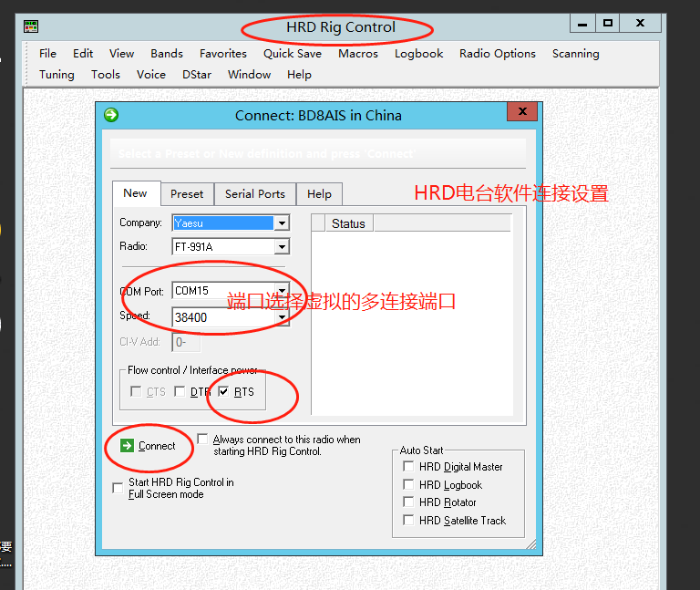Open the Macros menu
700x590 pixels.
pyautogui.click(x=358, y=54)
